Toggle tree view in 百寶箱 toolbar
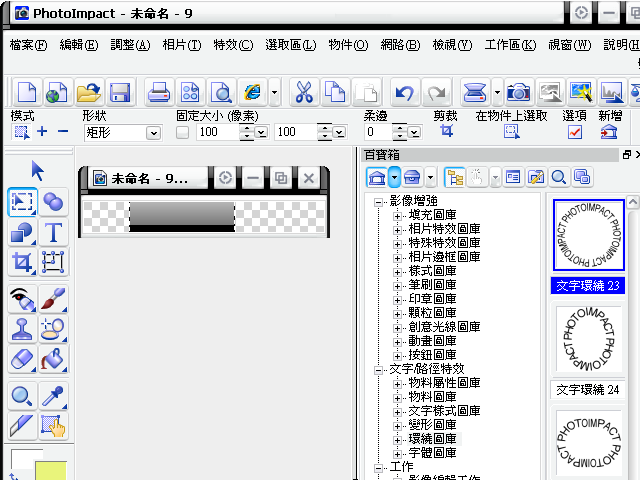The width and height of the screenshot is (640, 480). (455, 177)
